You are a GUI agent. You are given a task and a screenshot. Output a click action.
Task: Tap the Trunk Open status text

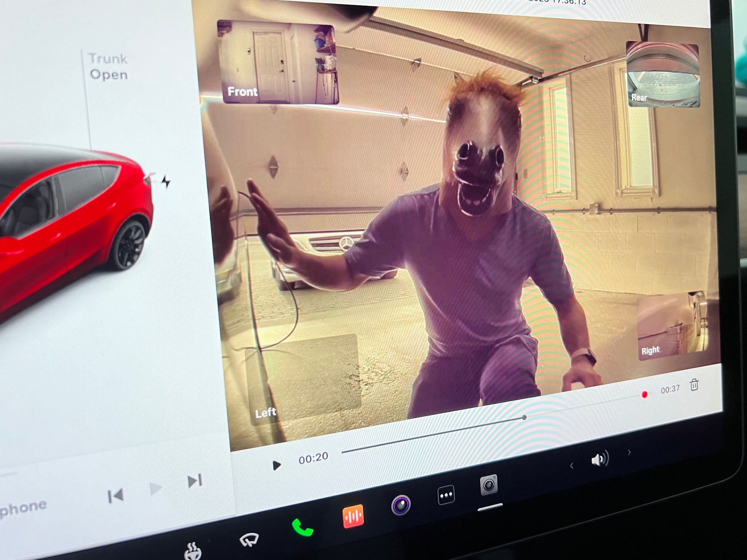point(108,67)
